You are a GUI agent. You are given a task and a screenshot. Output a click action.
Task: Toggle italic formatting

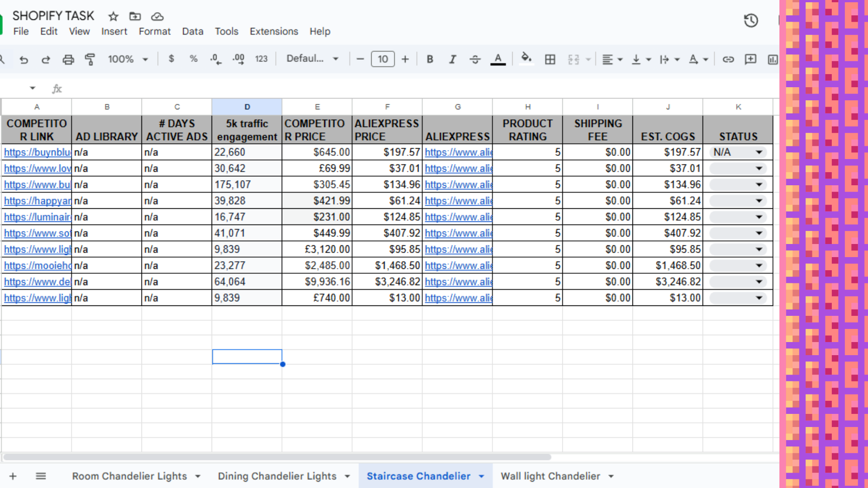click(452, 59)
